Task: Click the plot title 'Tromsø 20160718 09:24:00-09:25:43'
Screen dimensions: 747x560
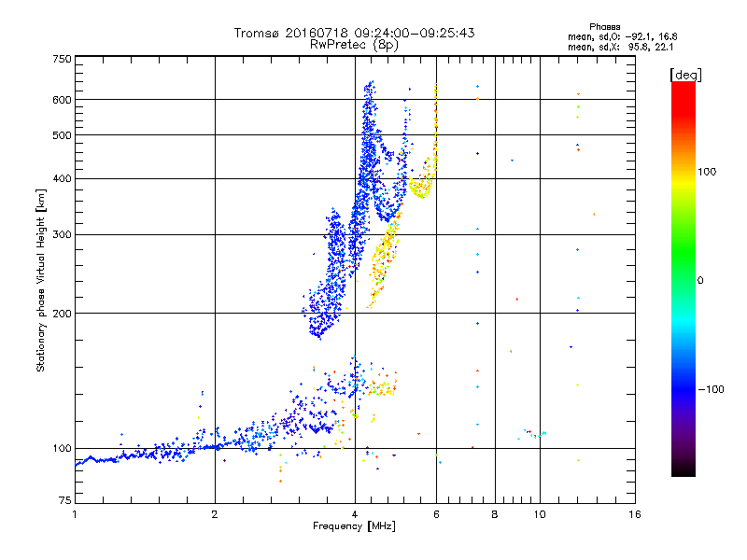Action: 354,33
